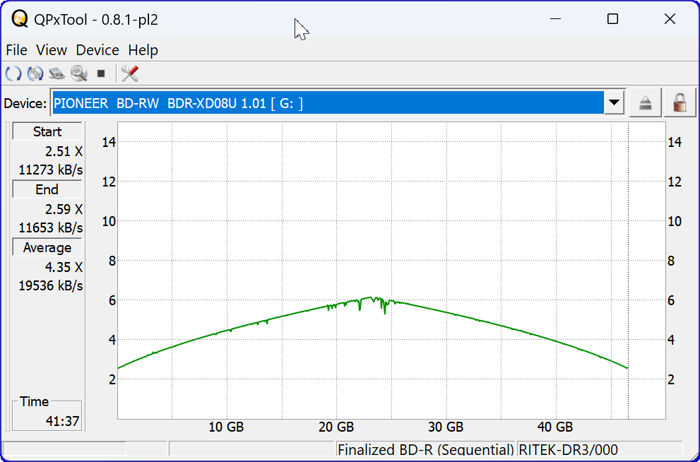Open the File menu
700x462 pixels.
point(16,50)
